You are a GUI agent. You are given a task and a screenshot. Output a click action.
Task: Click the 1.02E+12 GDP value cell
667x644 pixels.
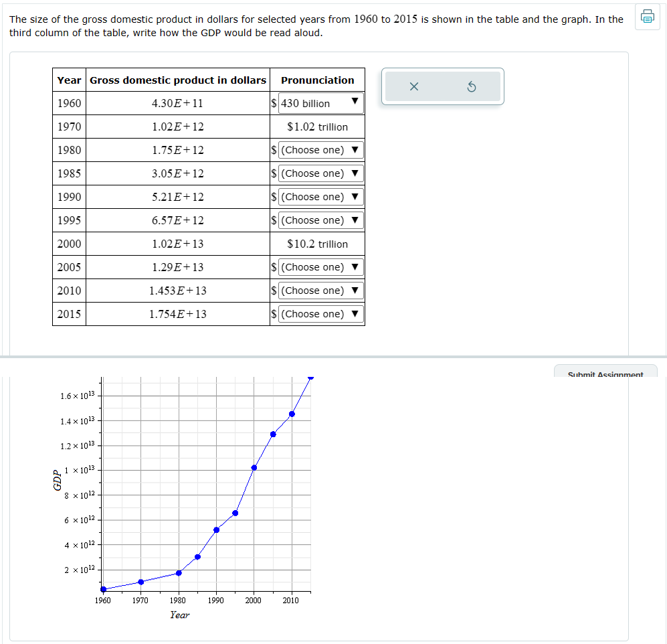(178, 127)
